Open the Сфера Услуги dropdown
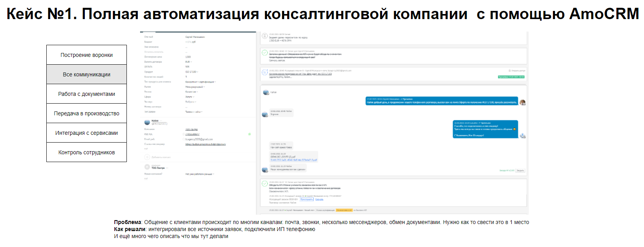This screenshot has height=247, width=644. click(190, 97)
